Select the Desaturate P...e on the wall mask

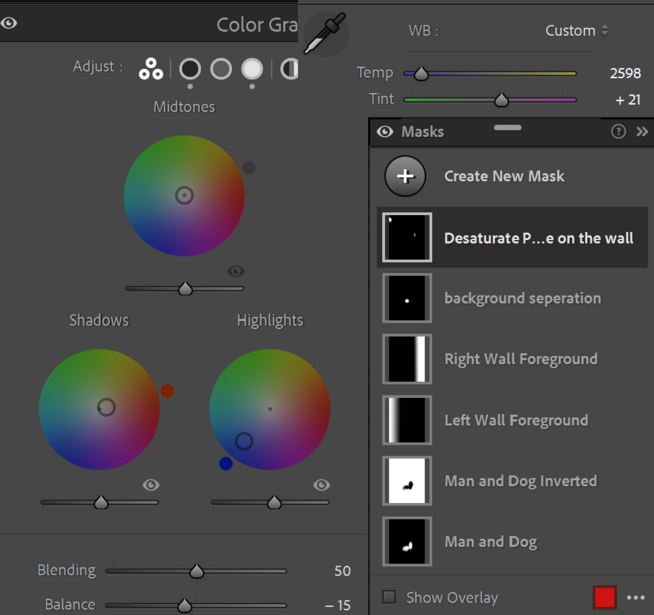512,237
